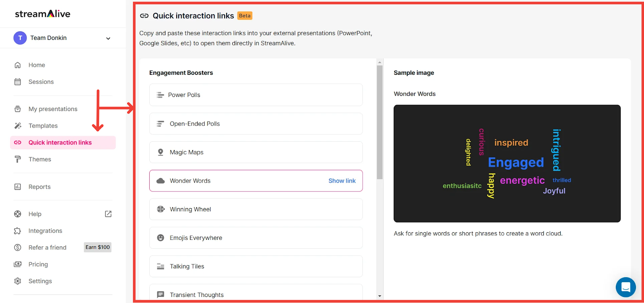Click the Beta badge
Image resolution: width=644 pixels, height=303 pixels.
(x=245, y=16)
